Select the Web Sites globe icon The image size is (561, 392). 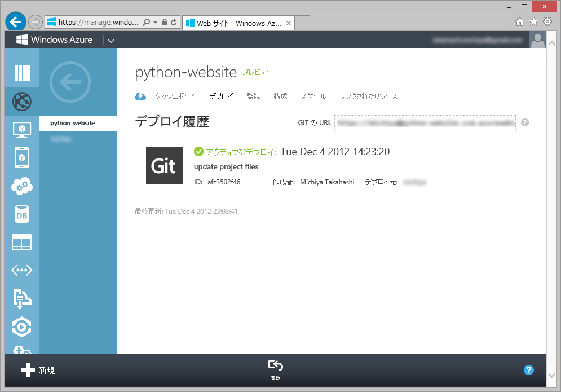click(x=22, y=102)
